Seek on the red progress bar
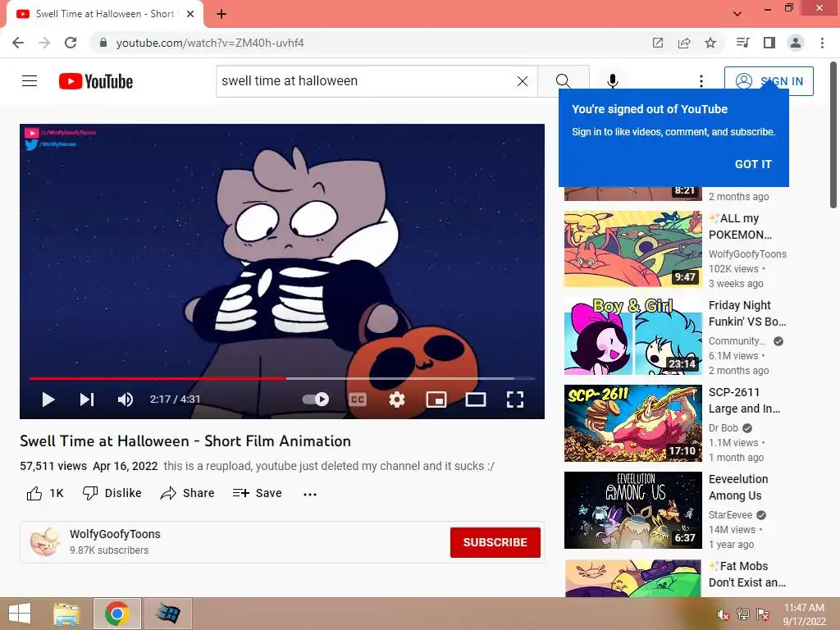 click(282, 378)
